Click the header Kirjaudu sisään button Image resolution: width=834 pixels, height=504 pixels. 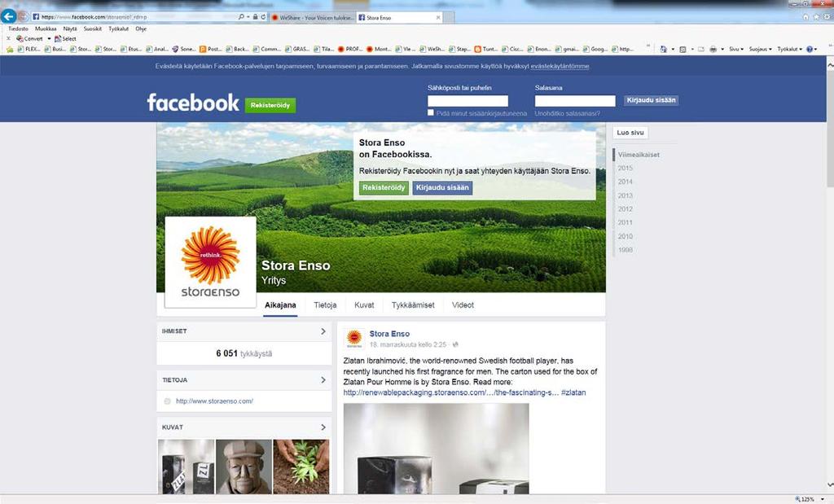[x=651, y=100]
